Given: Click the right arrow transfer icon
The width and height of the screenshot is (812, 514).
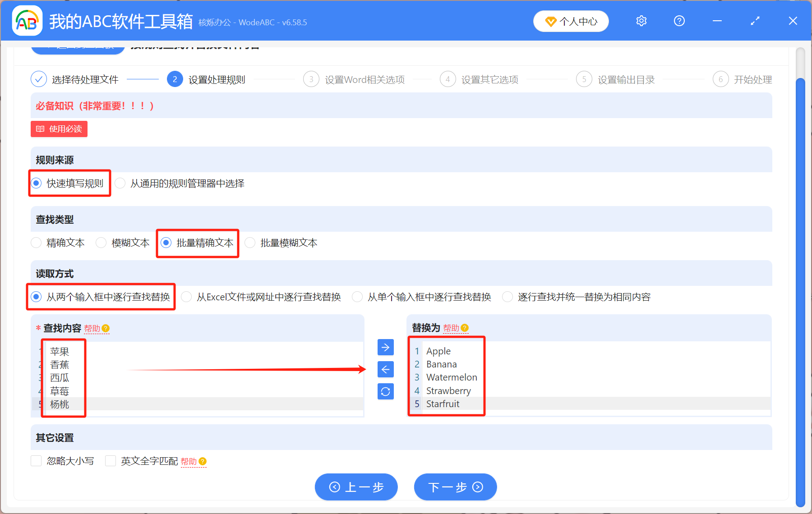Looking at the screenshot, I should click(x=385, y=347).
